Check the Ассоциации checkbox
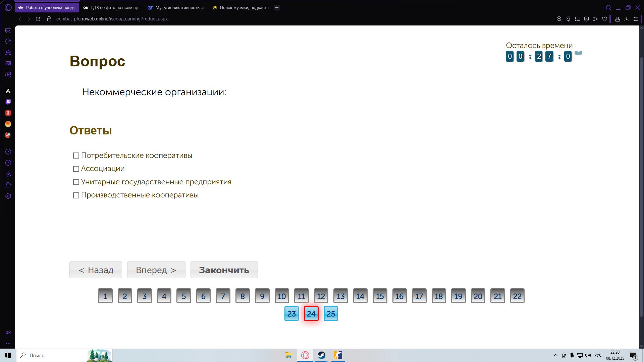Screen dimensions: 644x362 coord(76,169)
